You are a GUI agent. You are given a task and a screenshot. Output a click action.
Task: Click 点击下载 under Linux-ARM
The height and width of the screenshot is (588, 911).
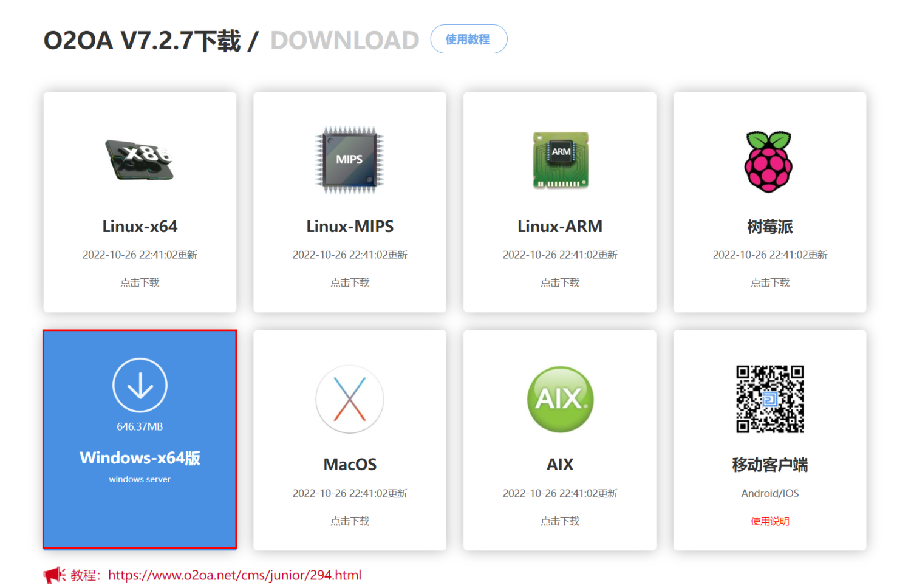coord(560,282)
